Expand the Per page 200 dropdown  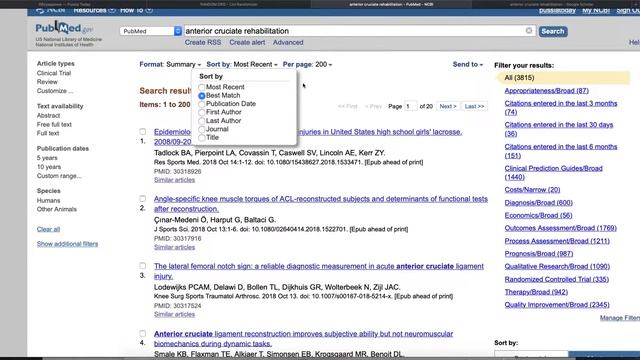pos(307,64)
